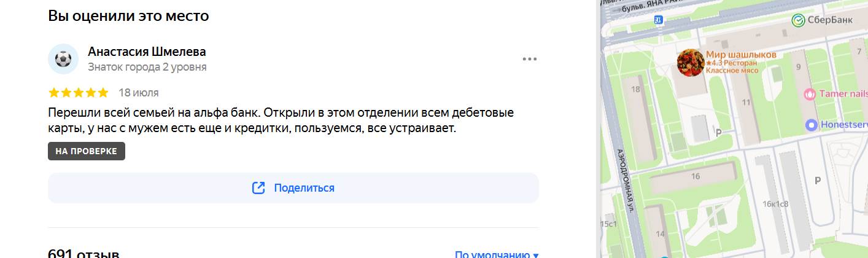Click the soccer ball profile avatar
The image size is (868, 258).
click(x=63, y=59)
